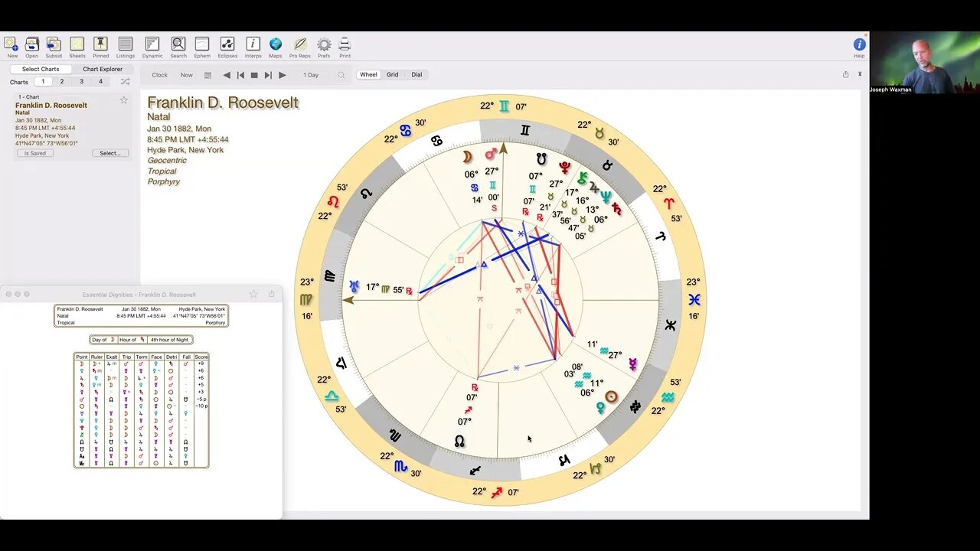The image size is (980, 551).
Task: Open the 1 Day step interval dropdown
Action: coord(311,75)
